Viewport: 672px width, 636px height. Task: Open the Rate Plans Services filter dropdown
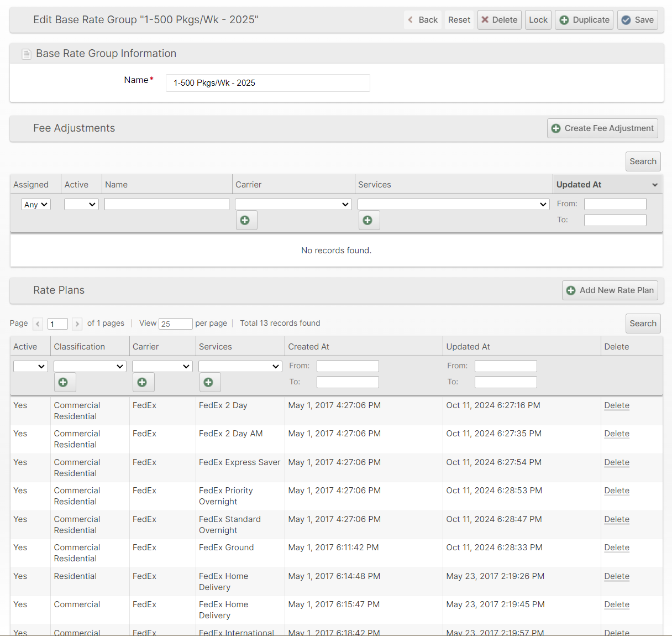tap(240, 366)
